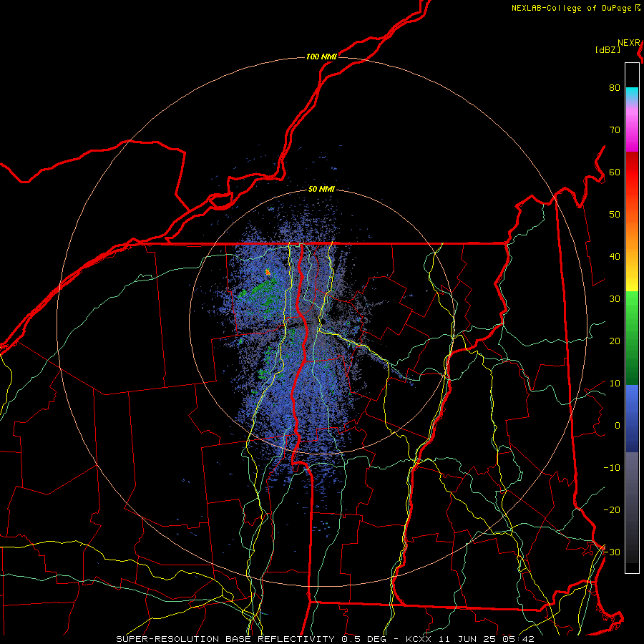The width and height of the screenshot is (644, 644).
Task: Click the 80 value on the dBZ scale
Action: click(615, 87)
